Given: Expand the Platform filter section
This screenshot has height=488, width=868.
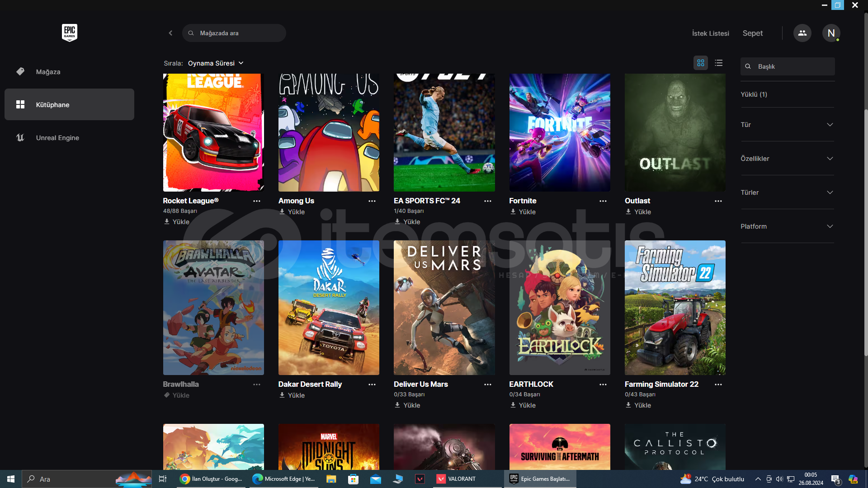Looking at the screenshot, I should coord(787,226).
